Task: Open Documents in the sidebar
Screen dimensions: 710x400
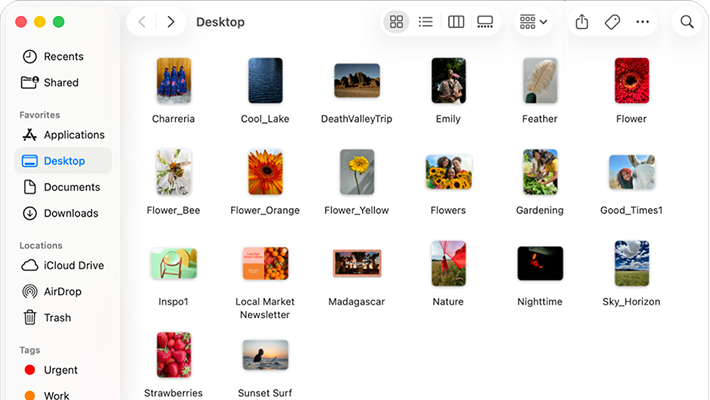Action: tap(63, 187)
